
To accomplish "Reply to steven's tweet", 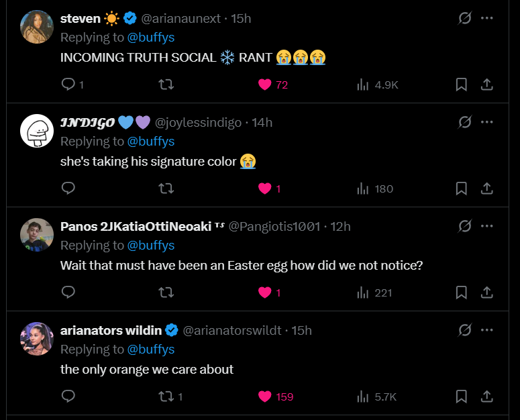I will 68,85.
